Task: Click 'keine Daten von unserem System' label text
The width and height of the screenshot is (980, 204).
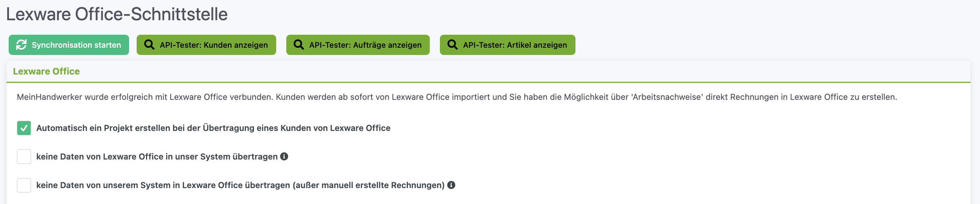Action: click(240, 185)
